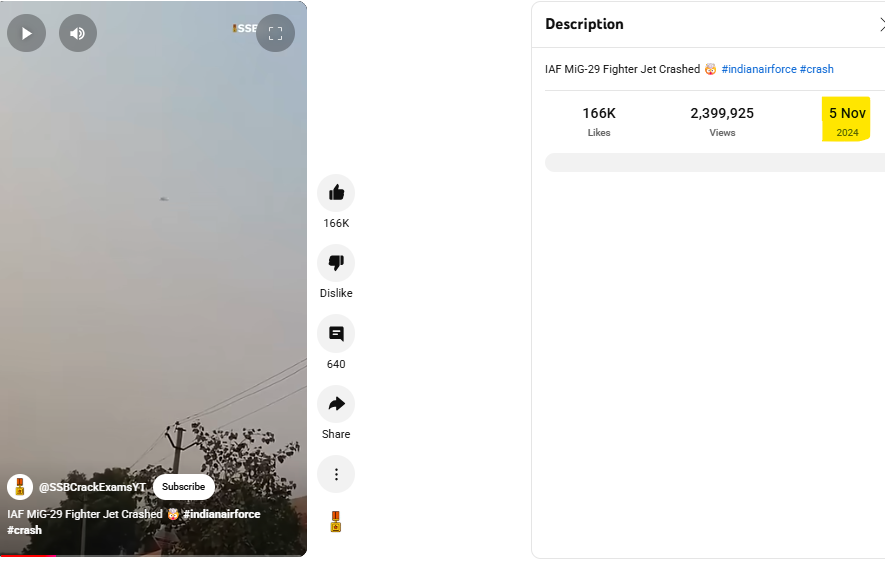Click the channel sound icon below more actions
Image resolution: width=885 pixels, height=568 pixels.
click(x=336, y=522)
